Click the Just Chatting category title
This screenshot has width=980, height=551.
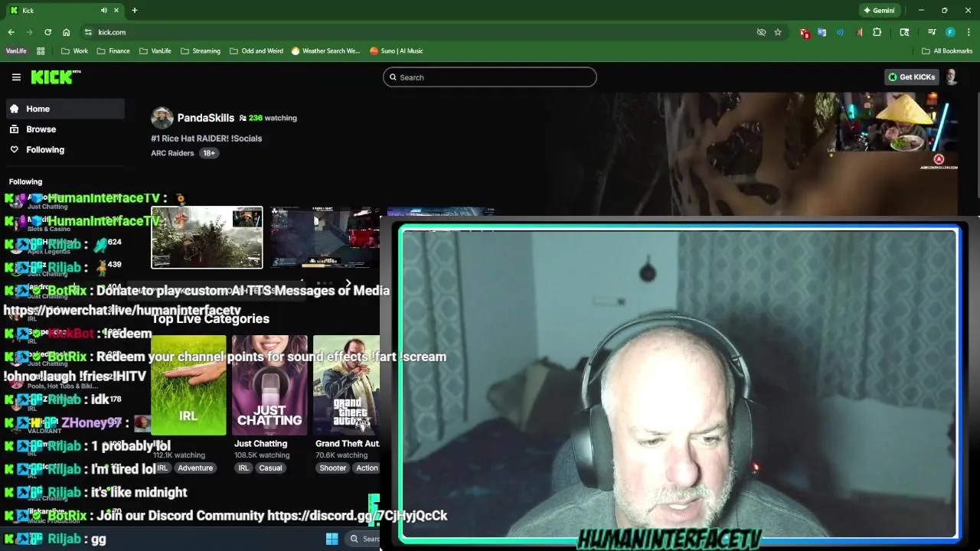tap(261, 444)
